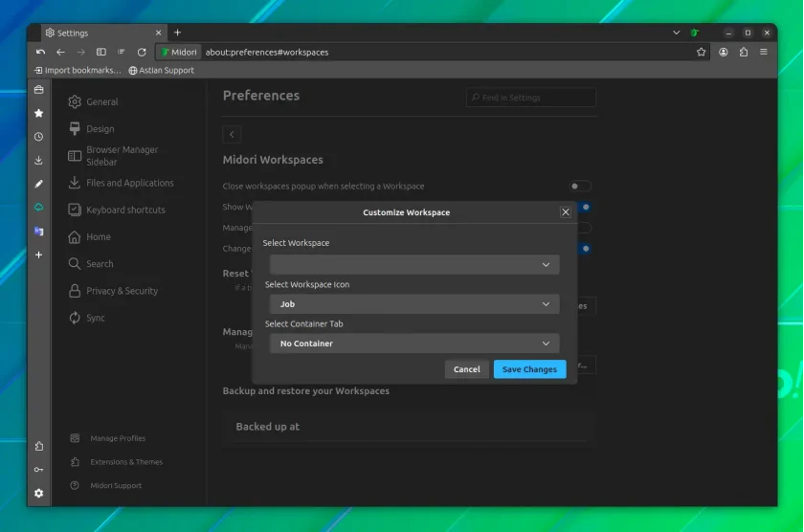
Task: Click the Midori leaf icon in titlebar
Action: (x=694, y=33)
